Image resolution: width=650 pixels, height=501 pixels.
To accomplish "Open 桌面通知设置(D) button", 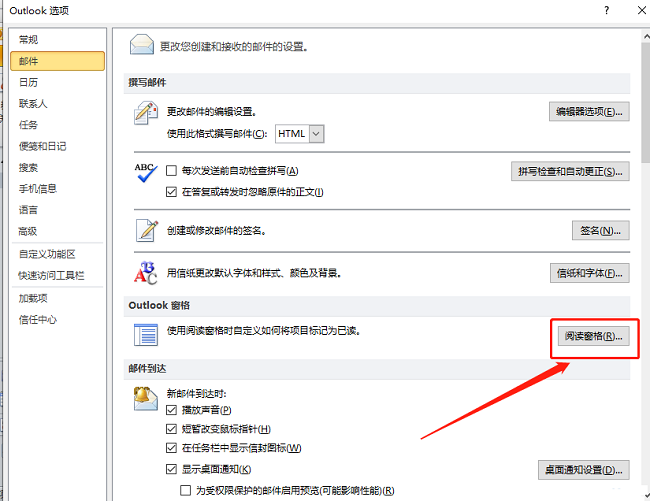I will click(x=584, y=470).
